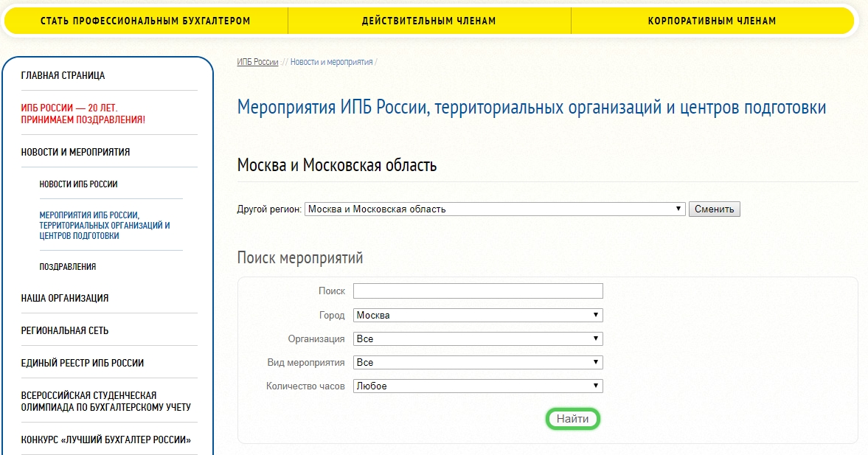This screenshot has width=868, height=455.
Task: Click 'ИПБ России' breadcrumb link
Action: pos(257,62)
